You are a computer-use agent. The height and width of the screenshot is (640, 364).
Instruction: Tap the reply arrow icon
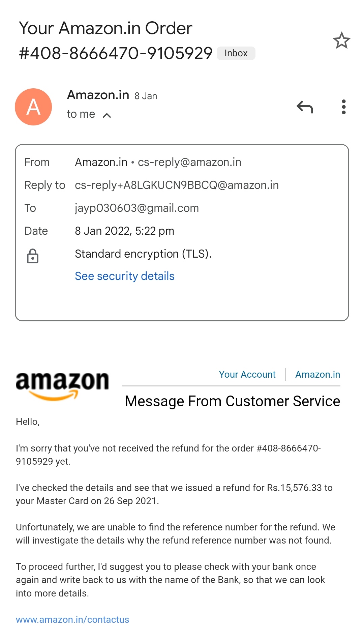click(305, 107)
